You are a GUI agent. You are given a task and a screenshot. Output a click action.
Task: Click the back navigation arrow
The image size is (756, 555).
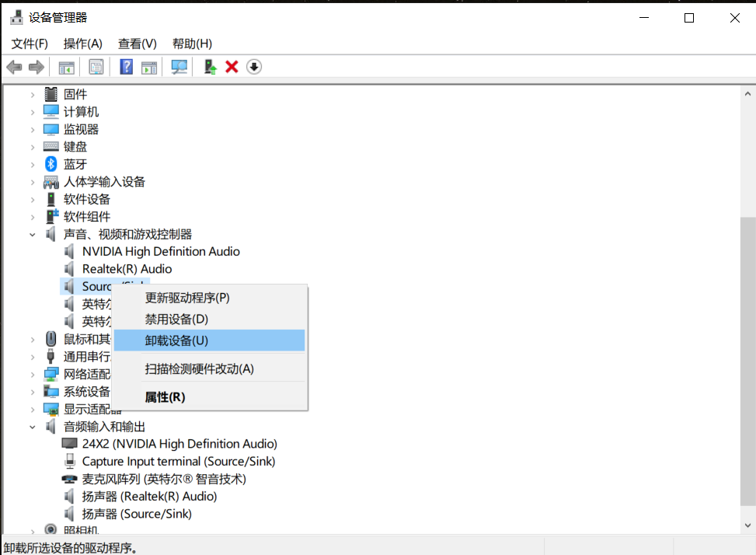[14, 66]
